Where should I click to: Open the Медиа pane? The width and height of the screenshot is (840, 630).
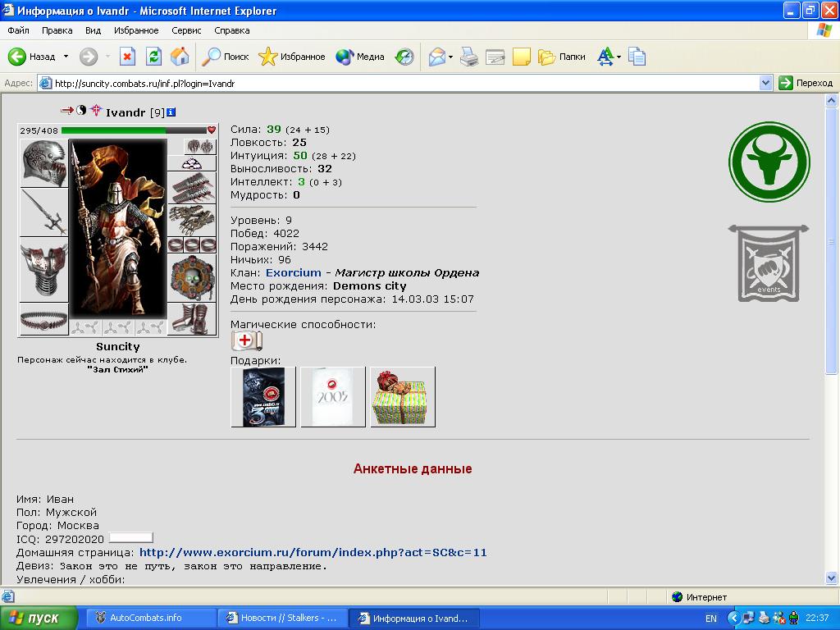[360, 57]
